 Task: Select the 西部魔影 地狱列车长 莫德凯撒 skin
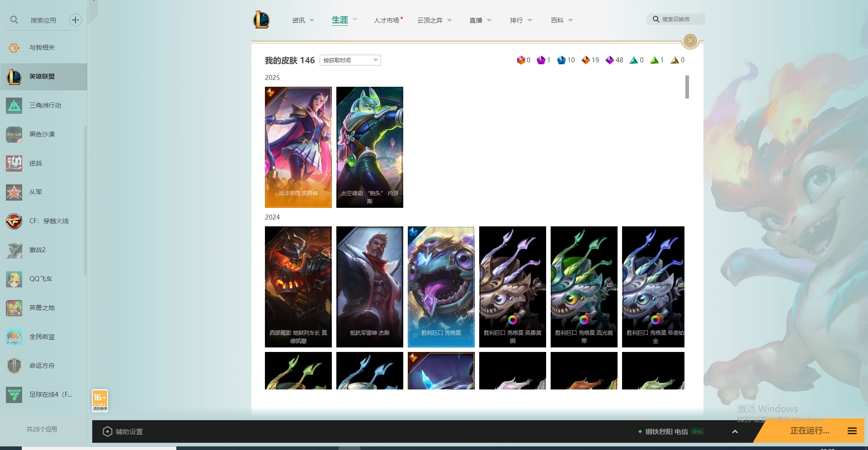pos(298,287)
